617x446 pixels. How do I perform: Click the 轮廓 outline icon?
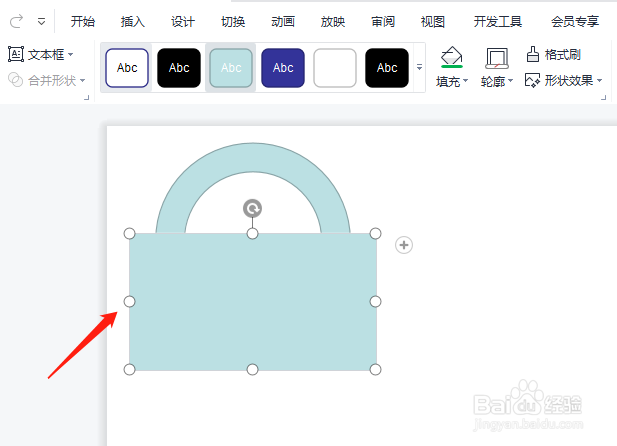pos(497,58)
